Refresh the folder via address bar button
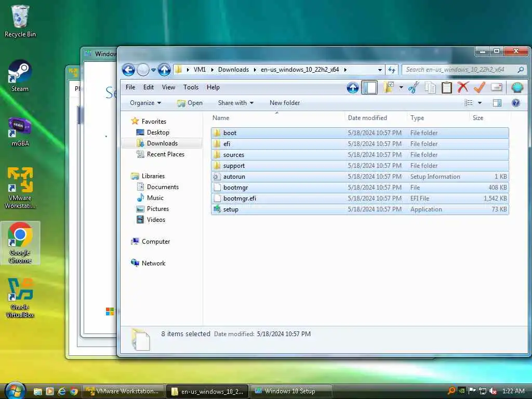532x399 pixels. (392, 70)
